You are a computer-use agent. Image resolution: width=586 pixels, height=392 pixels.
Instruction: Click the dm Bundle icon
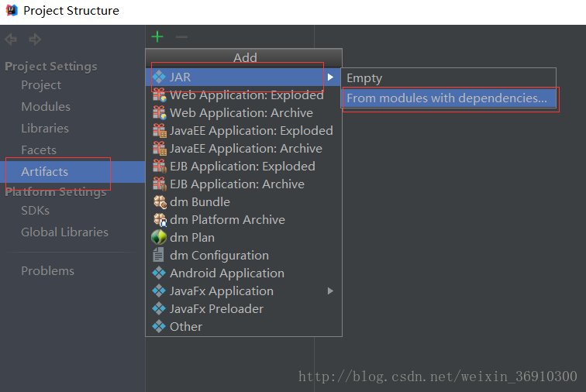(x=160, y=202)
